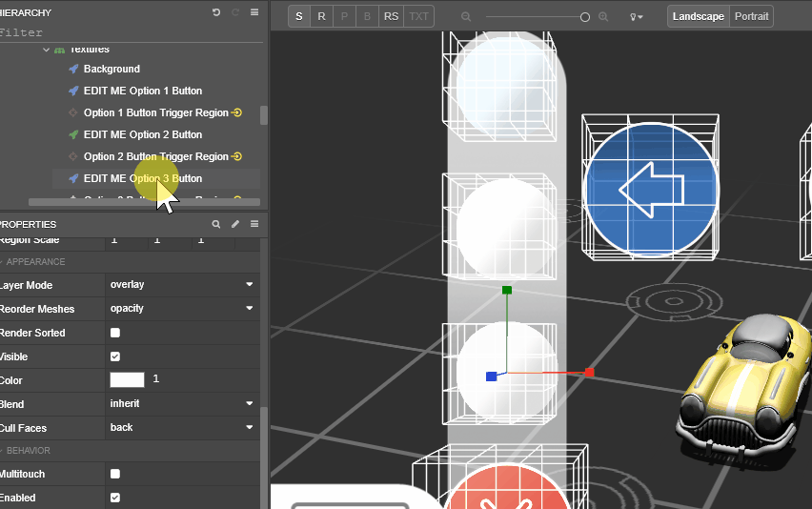This screenshot has width=812, height=509.
Task: Click the blue left-arrow button in viewport
Action: (651, 190)
